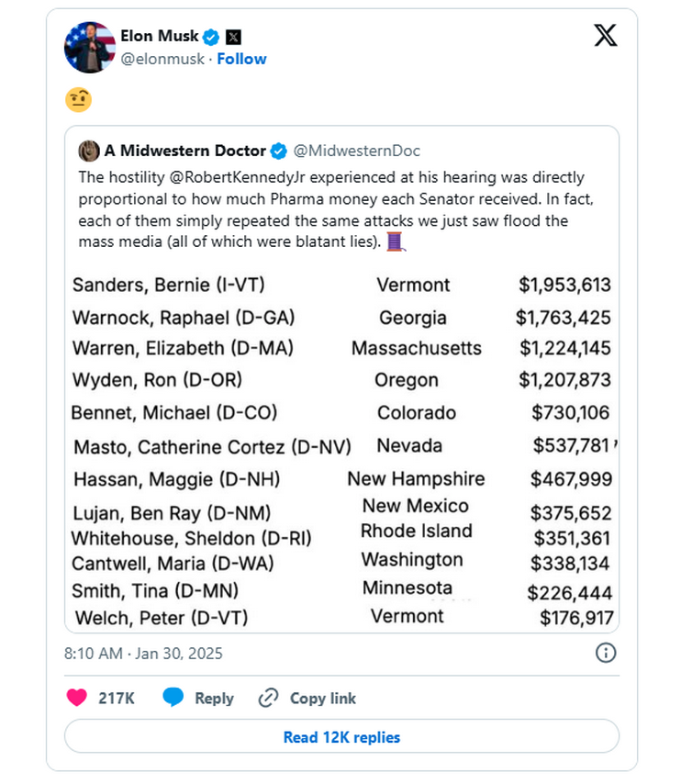692x784 pixels.
Task: Like the post with the heart icon
Action: (77, 698)
